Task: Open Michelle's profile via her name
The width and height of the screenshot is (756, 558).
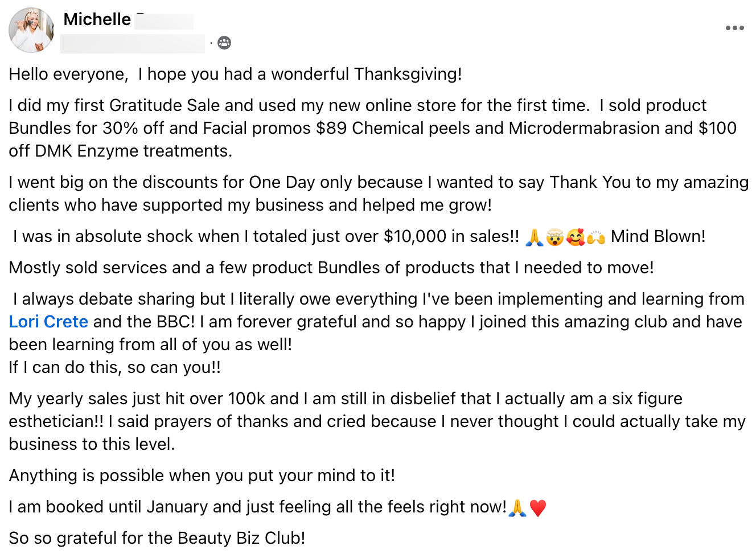Action: click(97, 19)
